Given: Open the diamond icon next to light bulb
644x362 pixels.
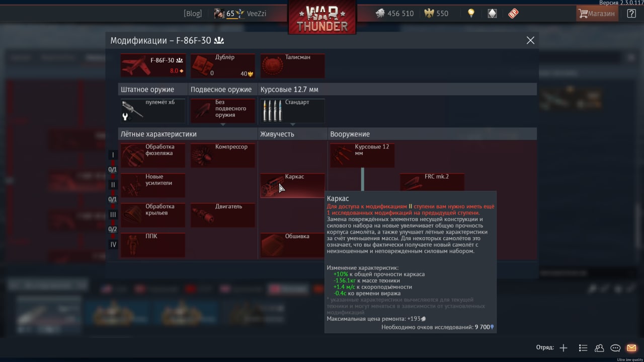Looking at the screenshot, I should pos(492,14).
